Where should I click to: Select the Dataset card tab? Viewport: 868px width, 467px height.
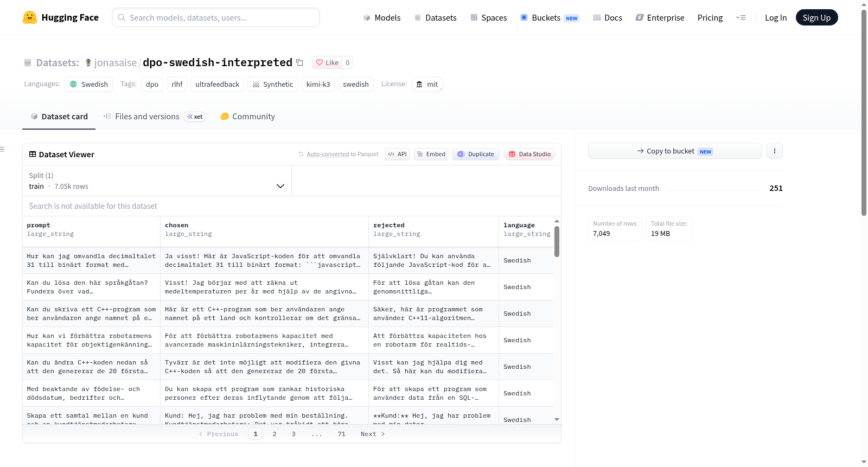coord(59,117)
